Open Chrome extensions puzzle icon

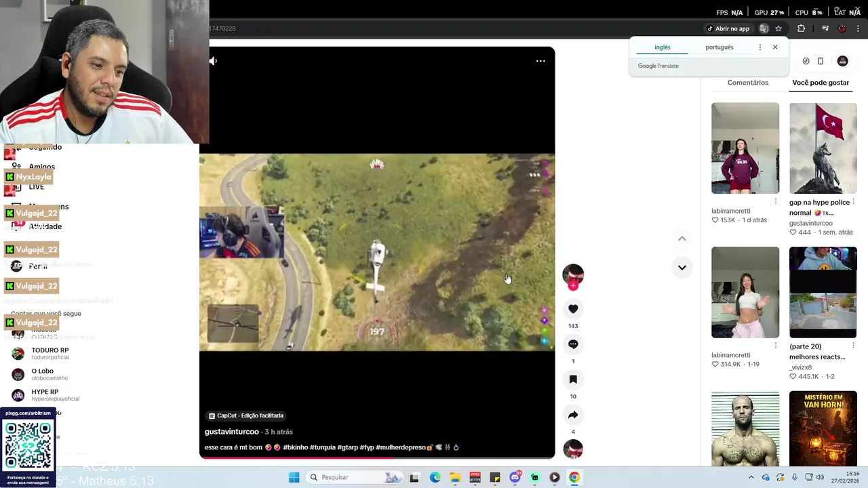click(801, 28)
